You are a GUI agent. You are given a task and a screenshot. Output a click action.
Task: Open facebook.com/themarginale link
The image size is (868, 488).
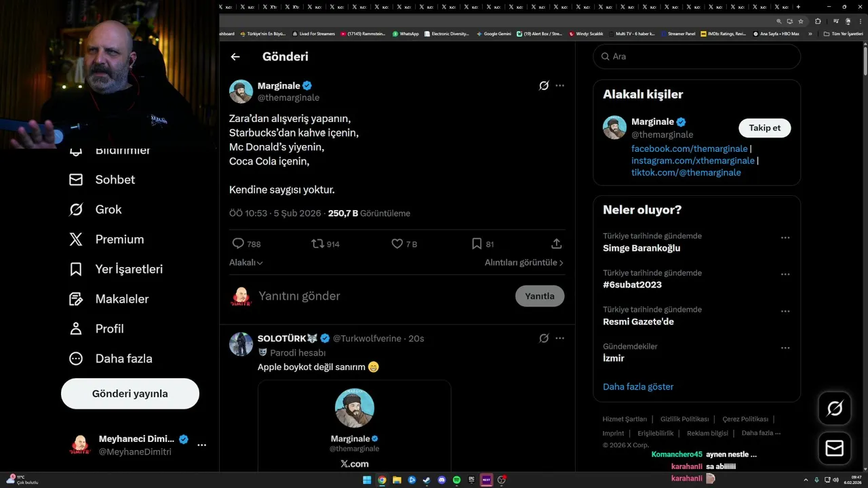click(x=690, y=148)
